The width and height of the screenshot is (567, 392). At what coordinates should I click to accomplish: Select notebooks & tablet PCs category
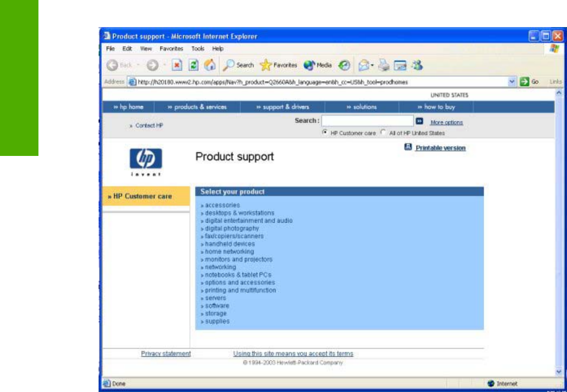pyautogui.click(x=238, y=275)
